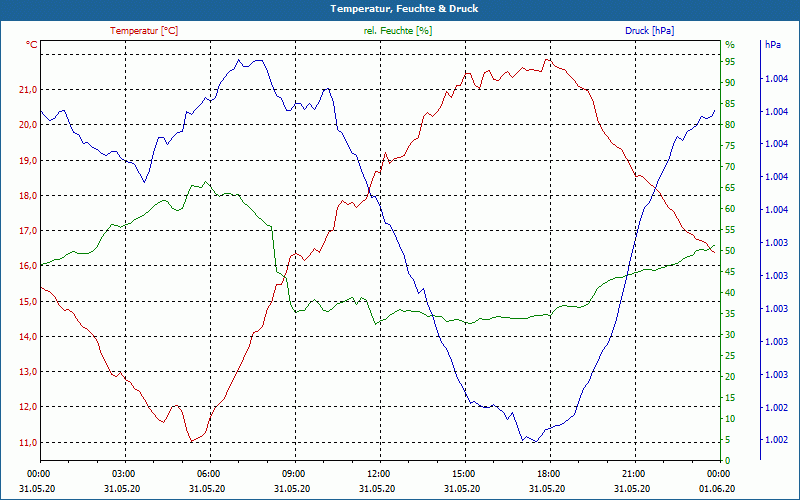Click the "17,0" temperature axis value
800x500 pixels.
[29, 231]
